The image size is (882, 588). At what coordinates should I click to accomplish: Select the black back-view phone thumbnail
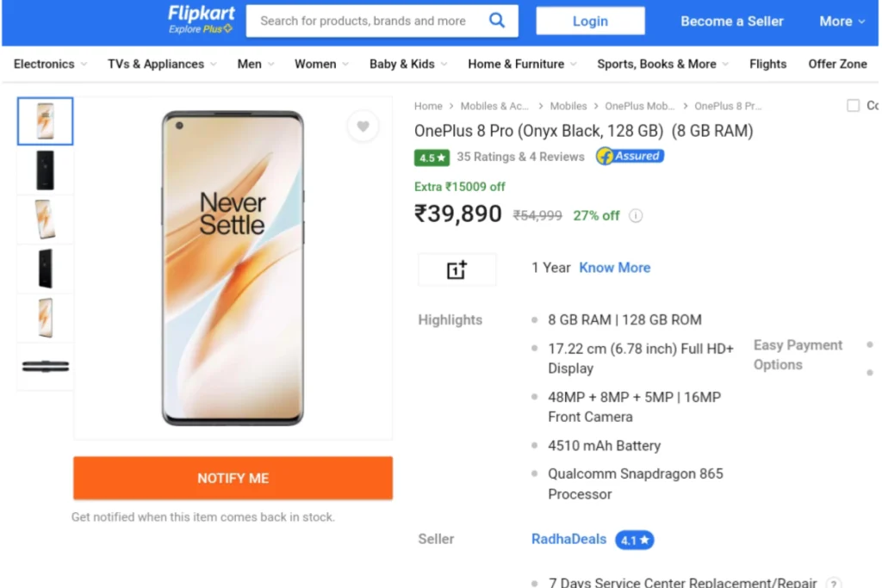click(x=45, y=170)
